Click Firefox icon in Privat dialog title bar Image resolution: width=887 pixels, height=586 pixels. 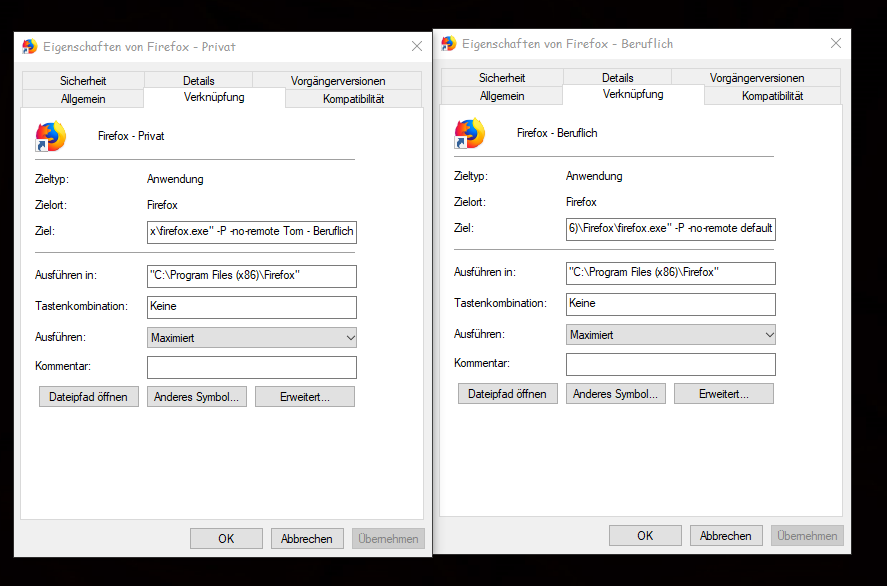click(x=29, y=46)
